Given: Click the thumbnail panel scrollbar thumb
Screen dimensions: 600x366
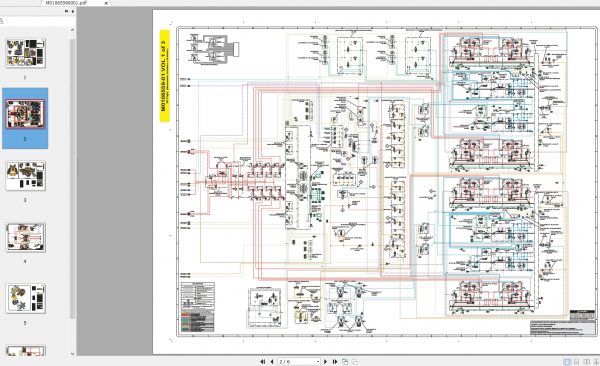Looking at the screenshot, I should (x=72, y=178).
